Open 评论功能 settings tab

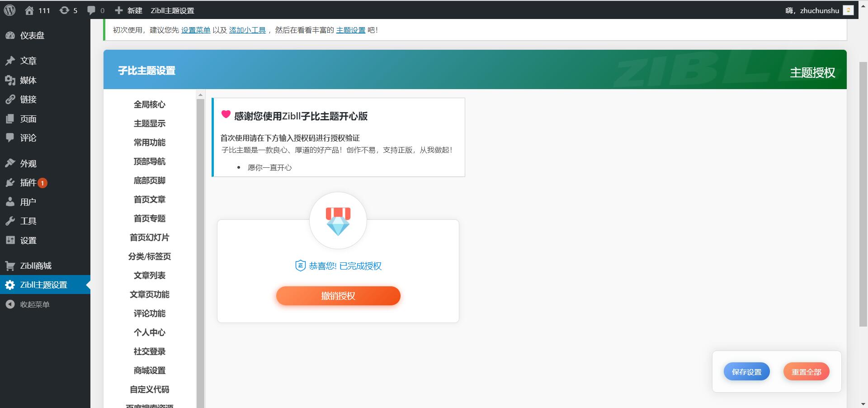(x=150, y=313)
